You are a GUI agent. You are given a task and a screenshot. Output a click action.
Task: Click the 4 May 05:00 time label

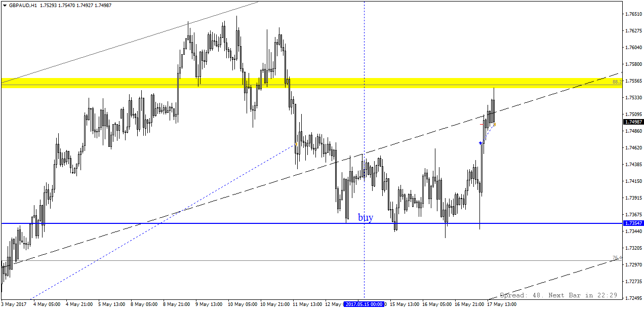[47, 304]
